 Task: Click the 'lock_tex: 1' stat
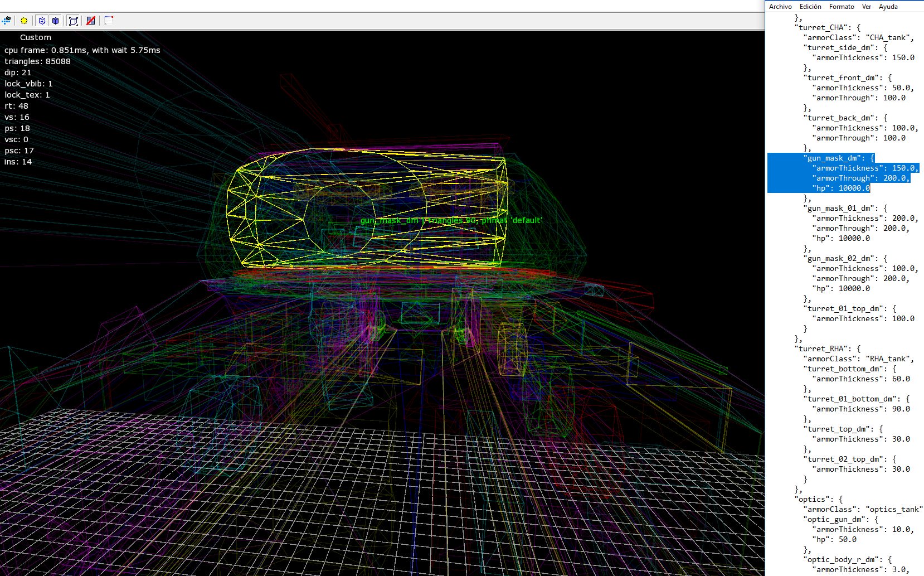tap(27, 95)
